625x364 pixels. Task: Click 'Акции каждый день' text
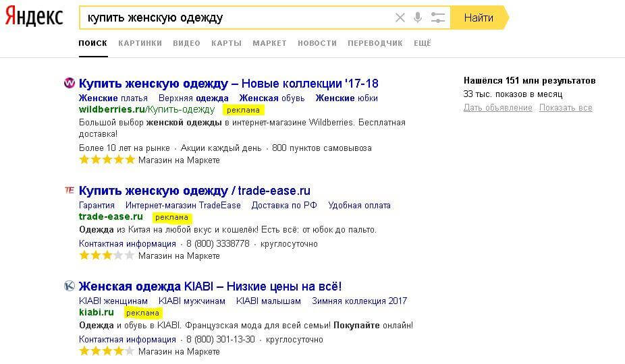coord(221,148)
